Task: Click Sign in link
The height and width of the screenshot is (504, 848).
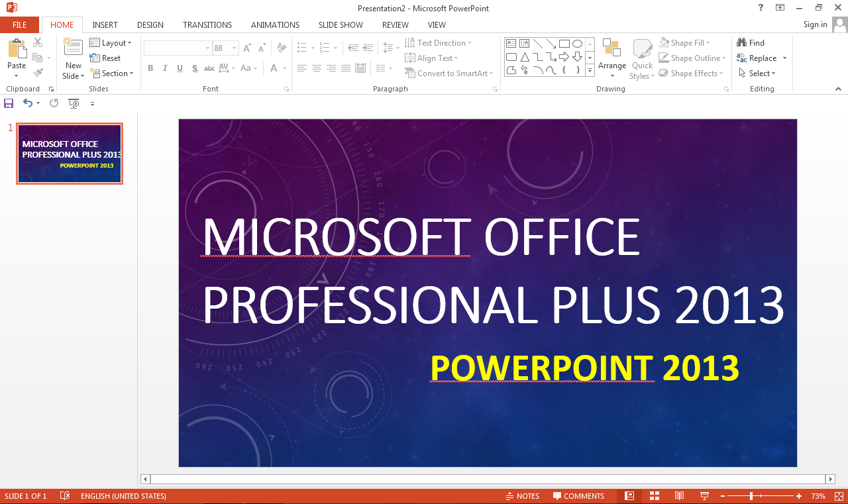Action: [x=815, y=25]
